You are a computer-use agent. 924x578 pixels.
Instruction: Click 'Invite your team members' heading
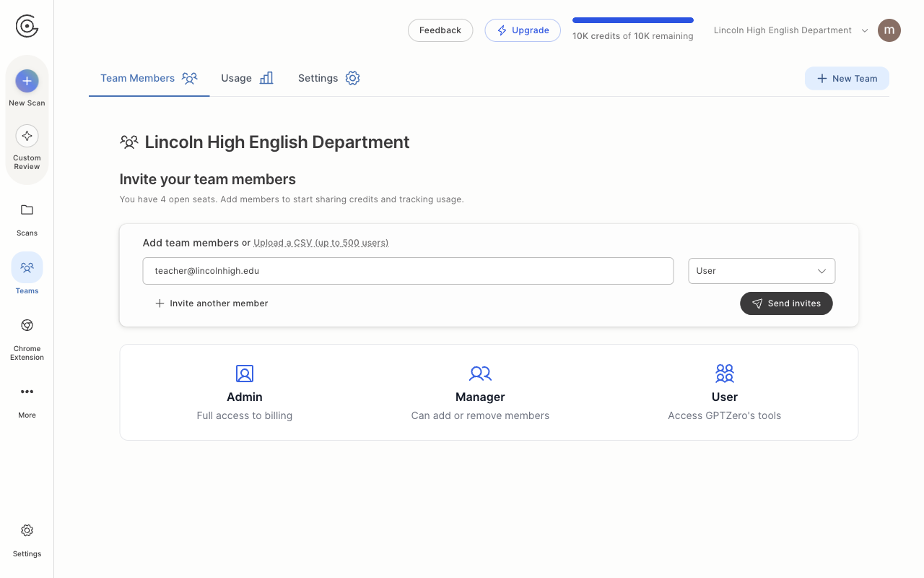[208, 179]
